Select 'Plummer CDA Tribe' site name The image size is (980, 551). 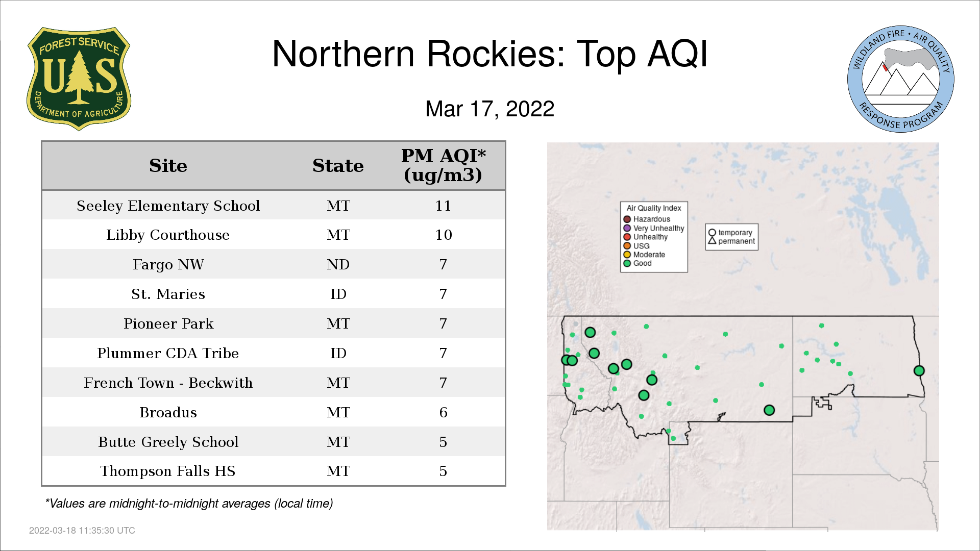coord(168,353)
